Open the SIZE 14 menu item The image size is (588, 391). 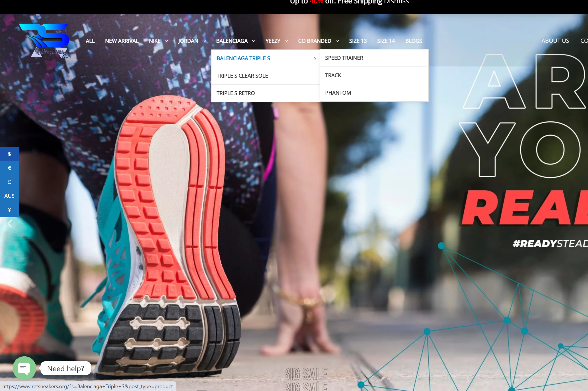click(386, 41)
